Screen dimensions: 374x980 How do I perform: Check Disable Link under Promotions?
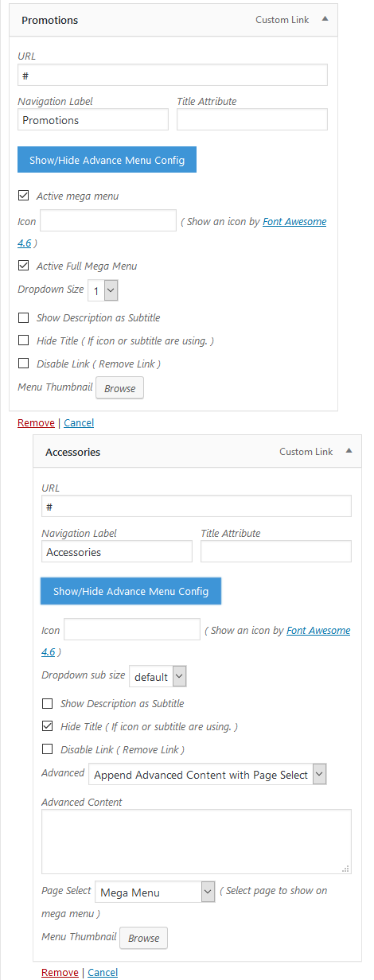coord(23,364)
